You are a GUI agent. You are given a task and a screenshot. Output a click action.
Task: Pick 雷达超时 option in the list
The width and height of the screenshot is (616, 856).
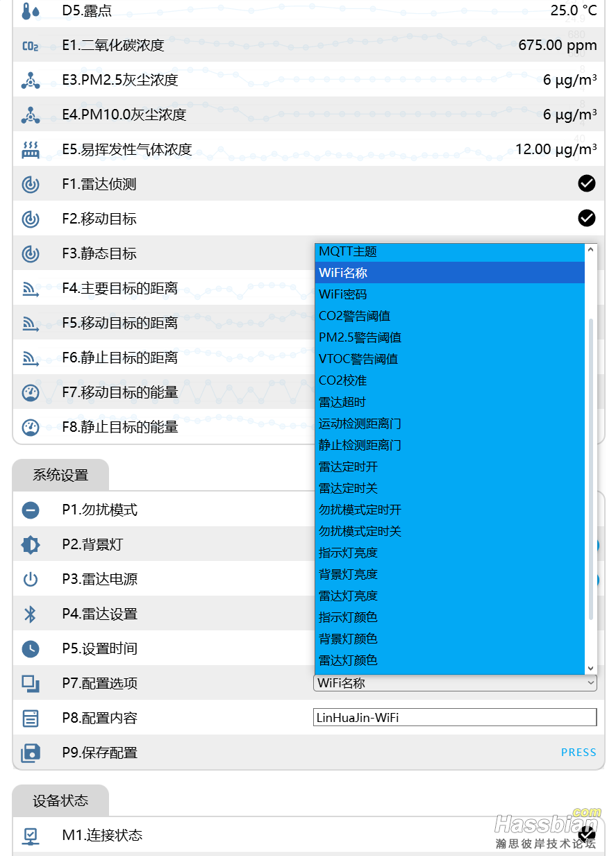(x=450, y=402)
